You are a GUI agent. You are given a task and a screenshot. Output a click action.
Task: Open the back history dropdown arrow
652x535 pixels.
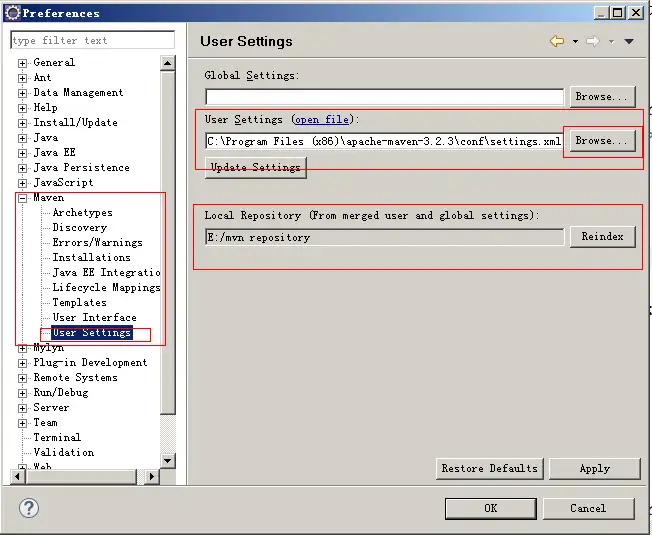pos(575,41)
